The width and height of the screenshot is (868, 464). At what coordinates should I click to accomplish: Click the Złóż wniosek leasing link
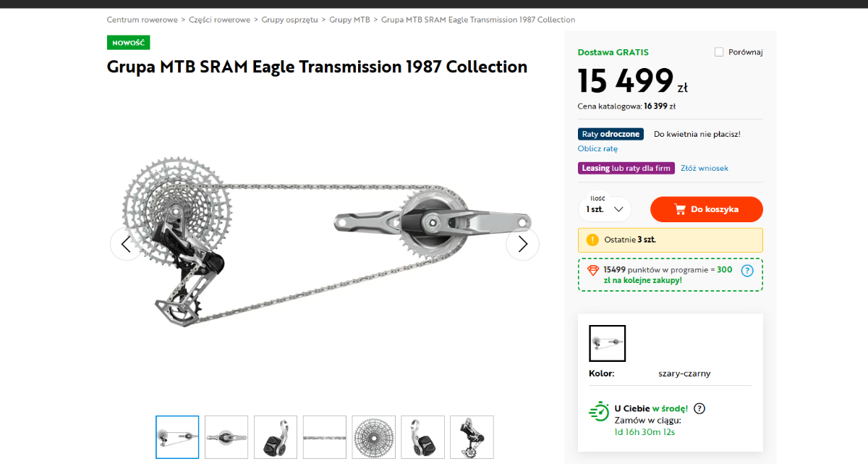705,168
